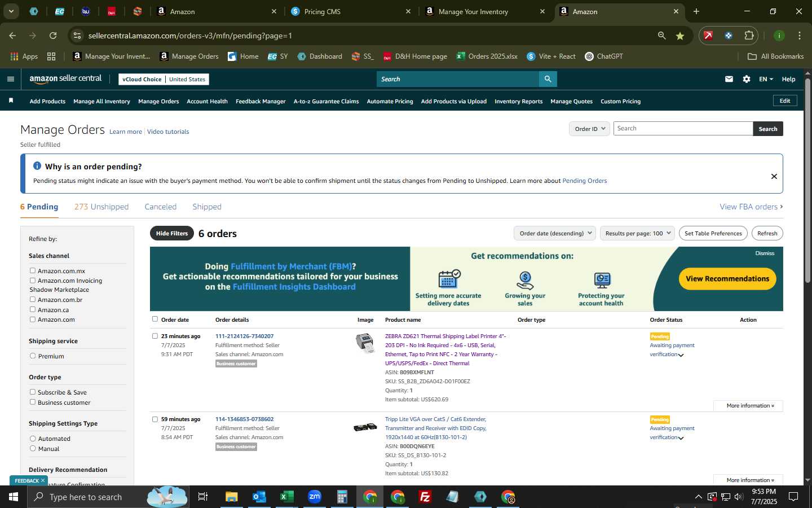812x508 pixels.
Task: Bookmark this page with the star icon
Action: [x=680, y=36]
